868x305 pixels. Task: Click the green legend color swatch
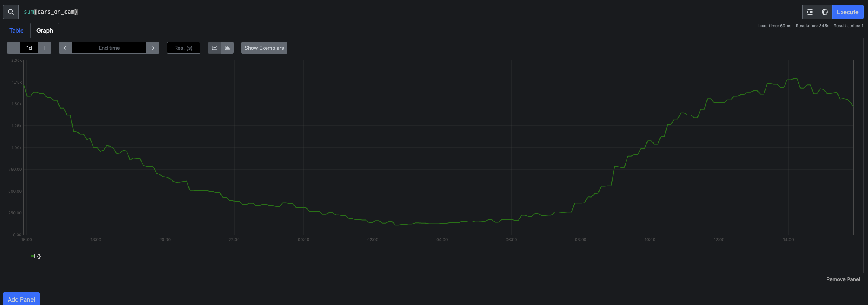[32, 256]
